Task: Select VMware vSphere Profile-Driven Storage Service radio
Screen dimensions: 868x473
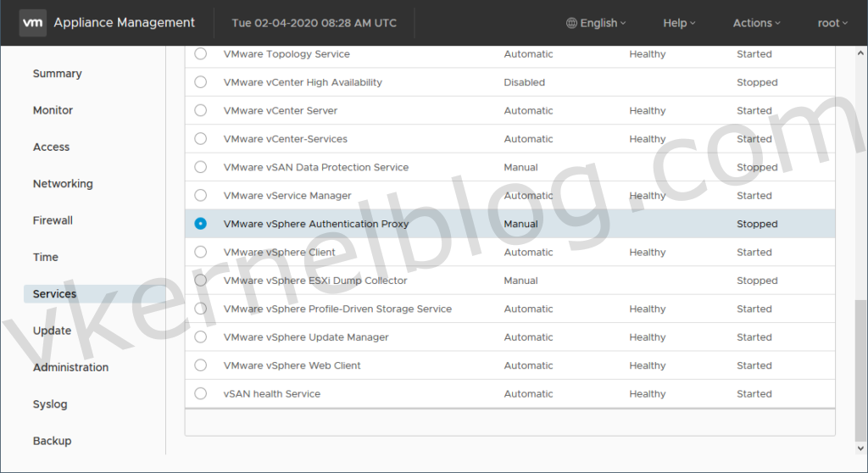Action: point(200,309)
